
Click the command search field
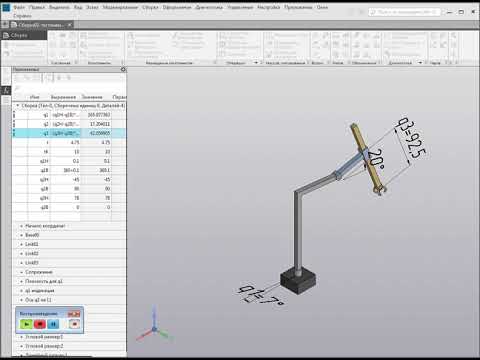click(x=404, y=12)
